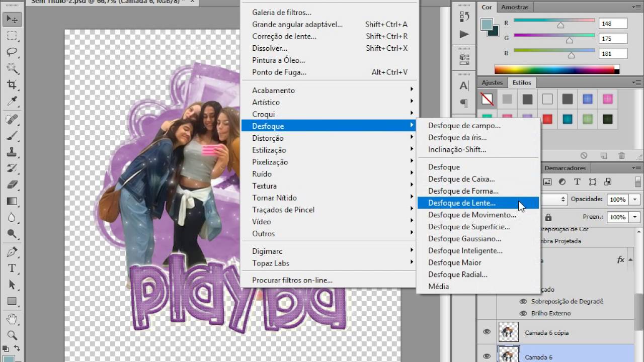Choose Desfoque de Movimento filter
Image resolution: width=644 pixels, height=362 pixels.
pos(478,215)
